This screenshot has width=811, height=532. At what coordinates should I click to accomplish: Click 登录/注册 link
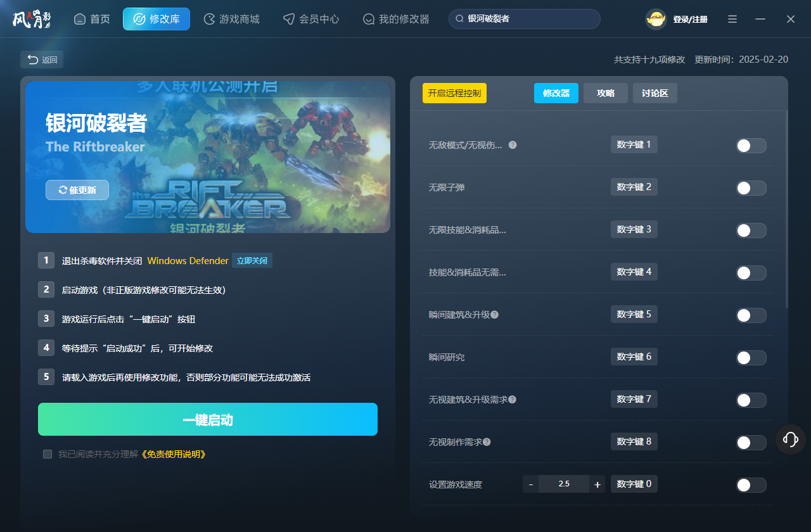tap(690, 20)
